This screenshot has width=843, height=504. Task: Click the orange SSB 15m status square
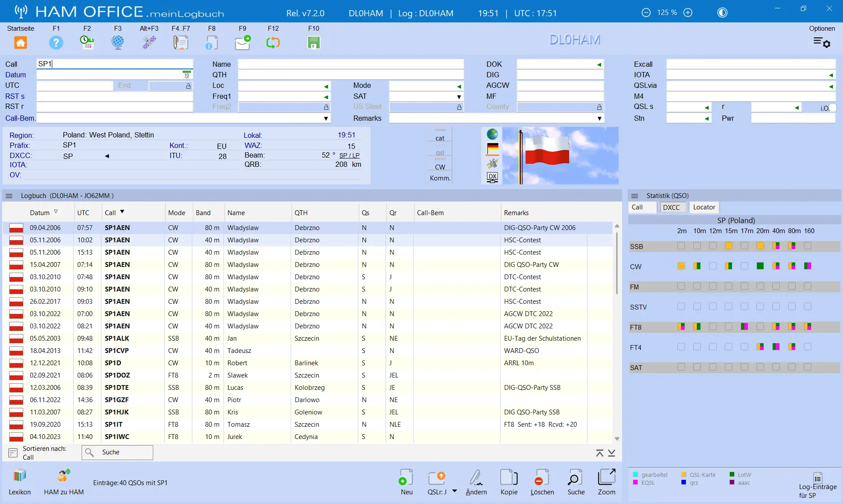tap(728, 246)
